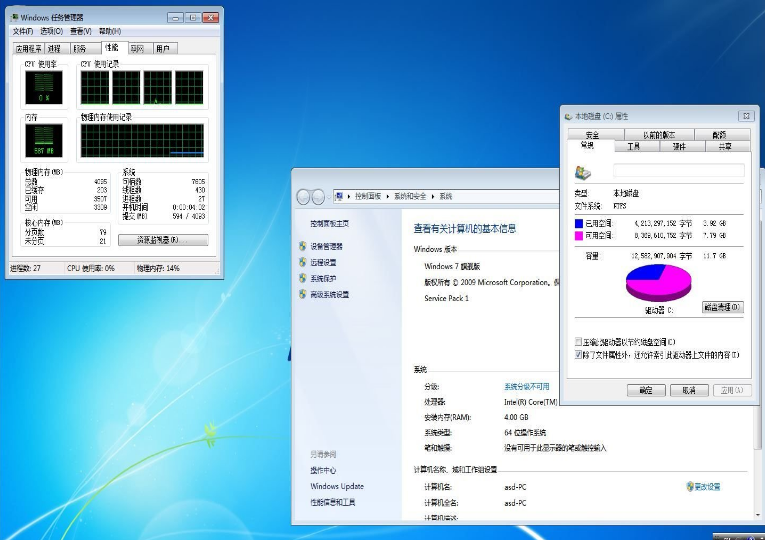The image size is (765, 540).
Task: Expand the breadcrumb arrow before 控制面板
Action: tap(349, 196)
